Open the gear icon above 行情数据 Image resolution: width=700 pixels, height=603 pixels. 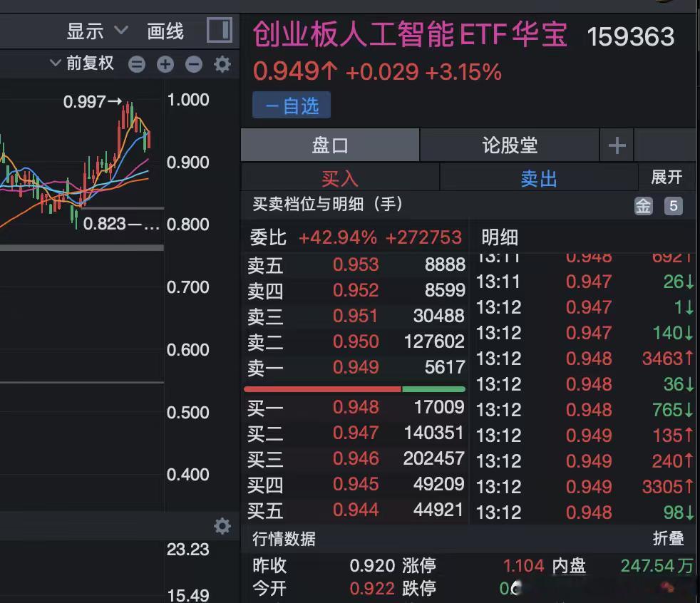(222, 526)
